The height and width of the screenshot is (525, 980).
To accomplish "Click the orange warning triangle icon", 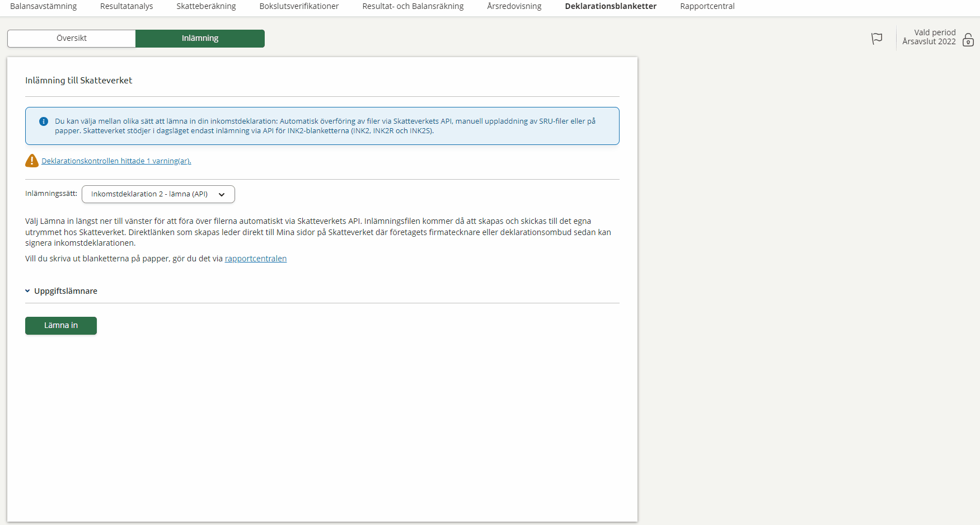I will coord(32,161).
